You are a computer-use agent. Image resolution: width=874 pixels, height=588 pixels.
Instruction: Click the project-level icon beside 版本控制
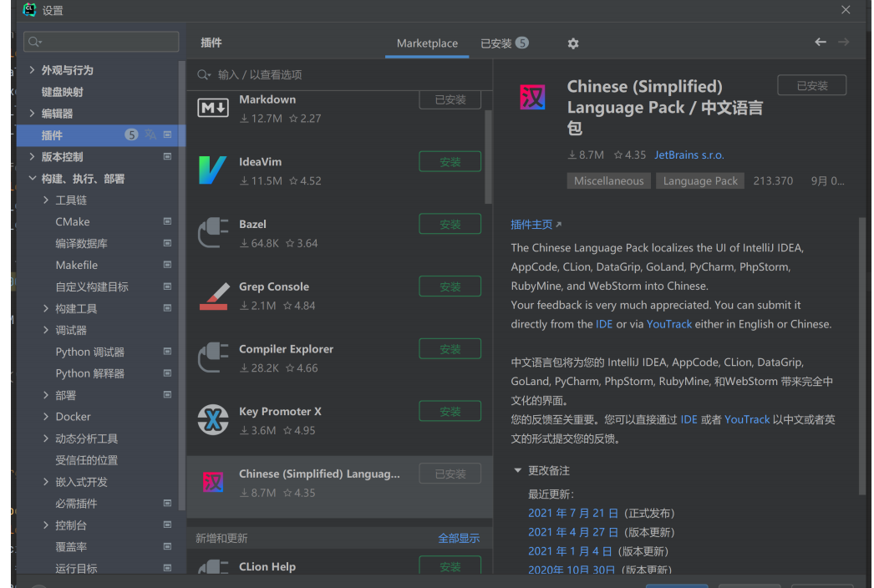[167, 157]
